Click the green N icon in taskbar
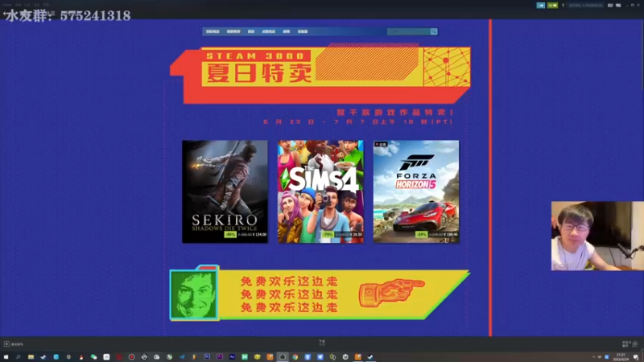 pos(245,357)
